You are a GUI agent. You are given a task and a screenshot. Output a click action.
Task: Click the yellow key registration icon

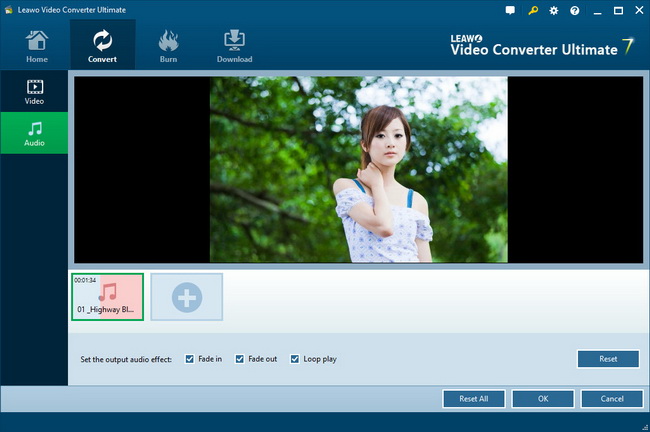[x=532, y=10]
